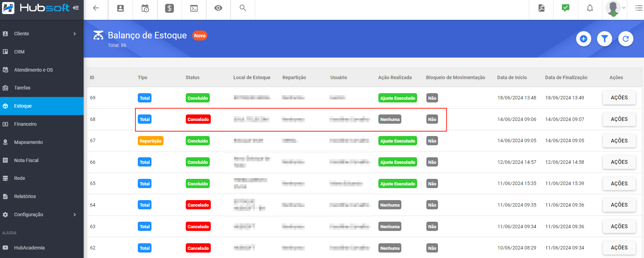Click AÇÕES button for ID 64
Screen dimensions: 644x258
[x=619, y=205]
